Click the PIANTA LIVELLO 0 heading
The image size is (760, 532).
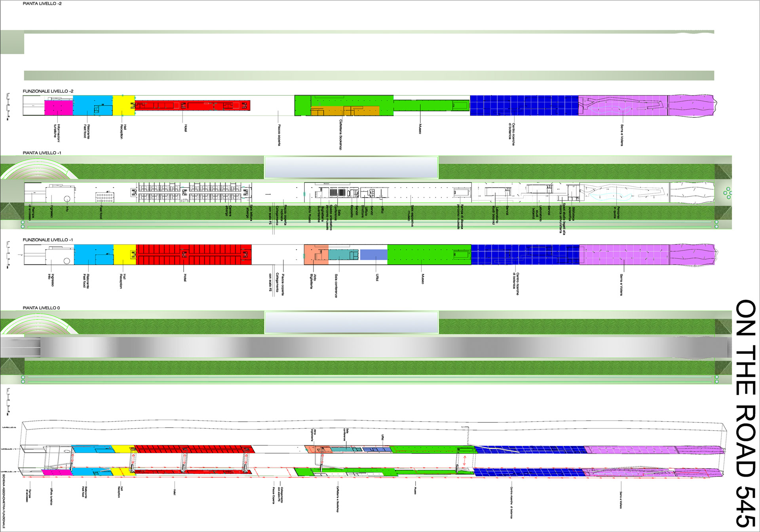coord(41,308)
